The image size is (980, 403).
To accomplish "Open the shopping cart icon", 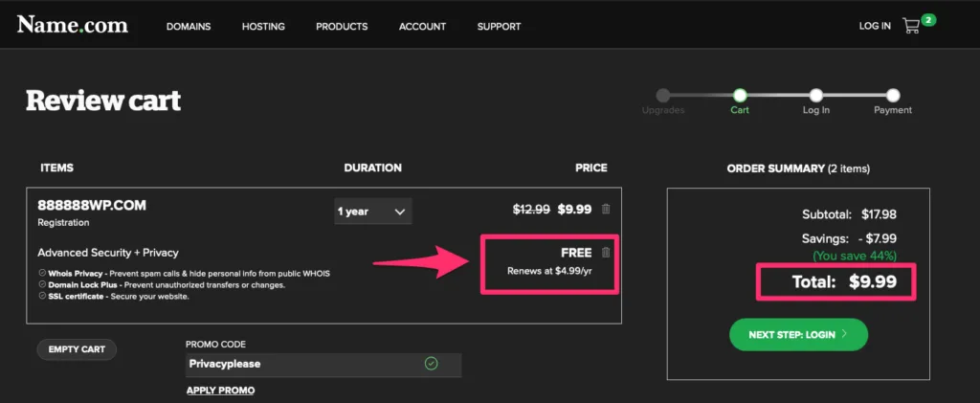I will coord(911,26).
